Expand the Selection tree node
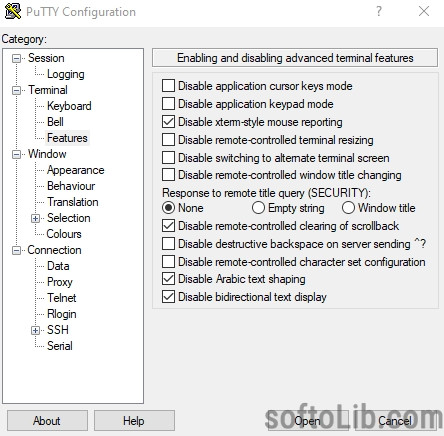This screenshot has width=444, height=436. tap(35, 218)
